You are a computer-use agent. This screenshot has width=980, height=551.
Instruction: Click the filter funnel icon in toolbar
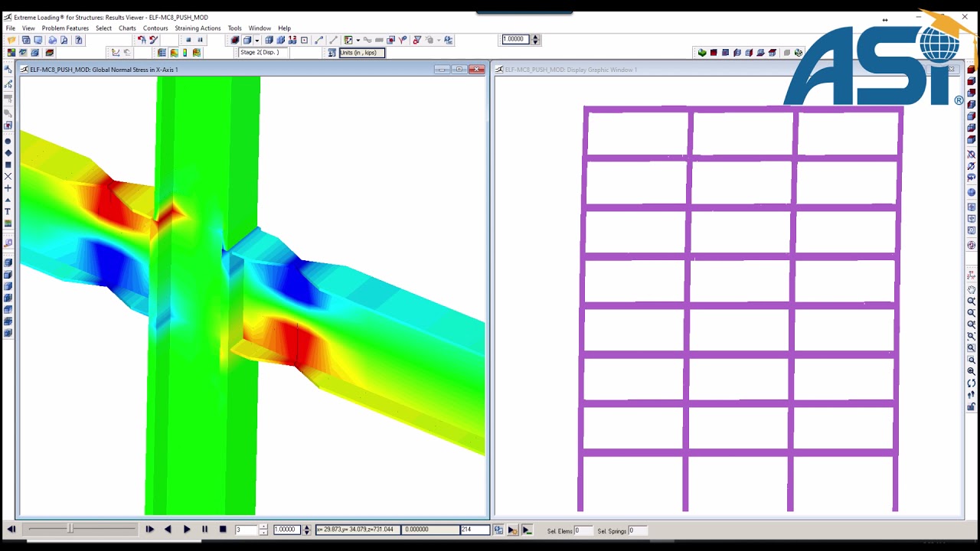tap(417, 40)
